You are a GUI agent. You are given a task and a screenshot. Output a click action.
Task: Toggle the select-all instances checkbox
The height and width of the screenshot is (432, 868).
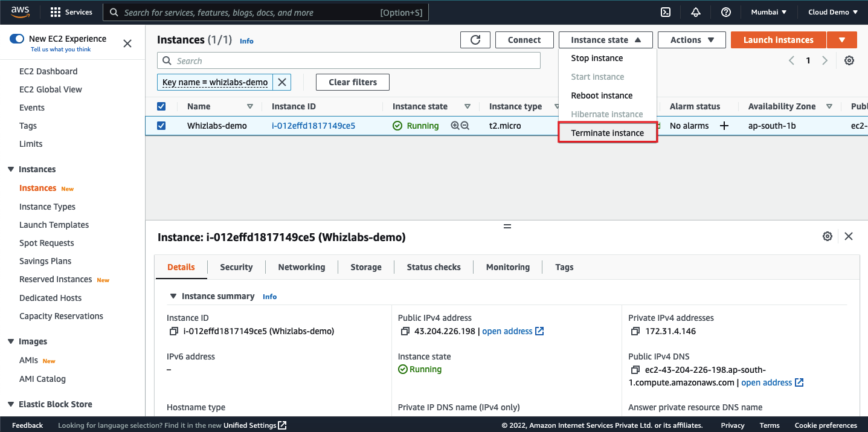161,106
